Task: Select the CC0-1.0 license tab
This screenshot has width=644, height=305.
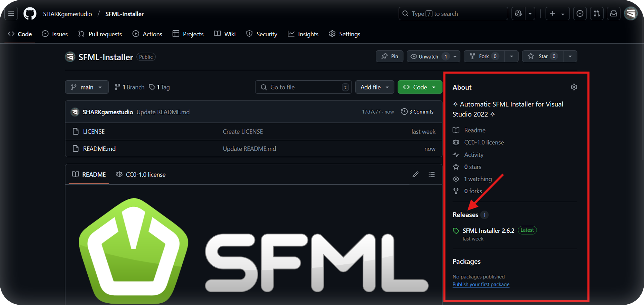Action: tap(141, 175)
